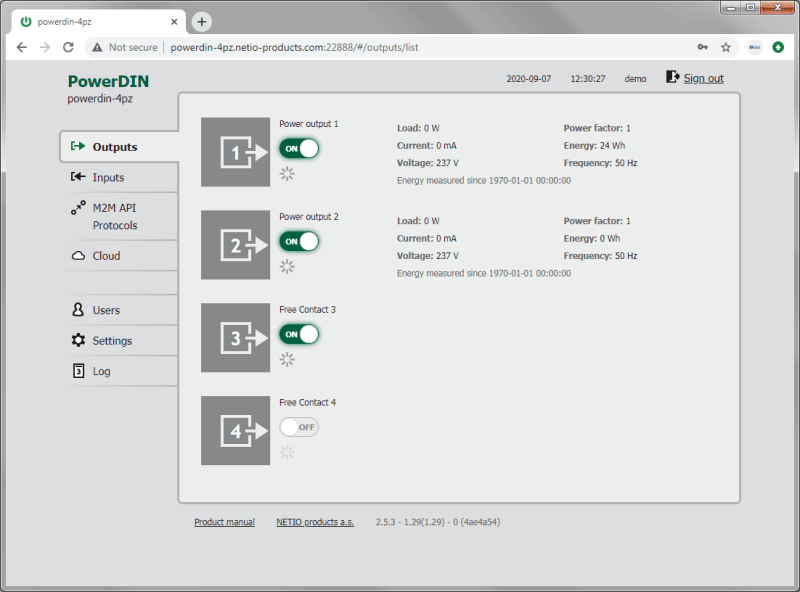Click the numbered icon for Power output 1
This screenshot has width=800, height=592.
tap(236, 152)
